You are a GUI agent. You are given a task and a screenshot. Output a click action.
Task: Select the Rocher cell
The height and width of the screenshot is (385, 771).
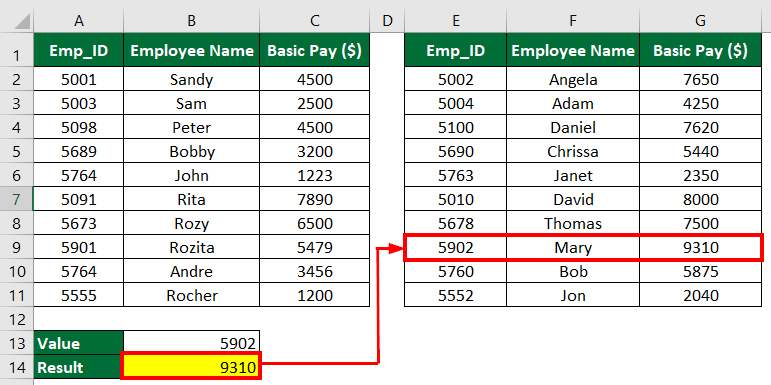pyautogui.click(x=192, y=296)
